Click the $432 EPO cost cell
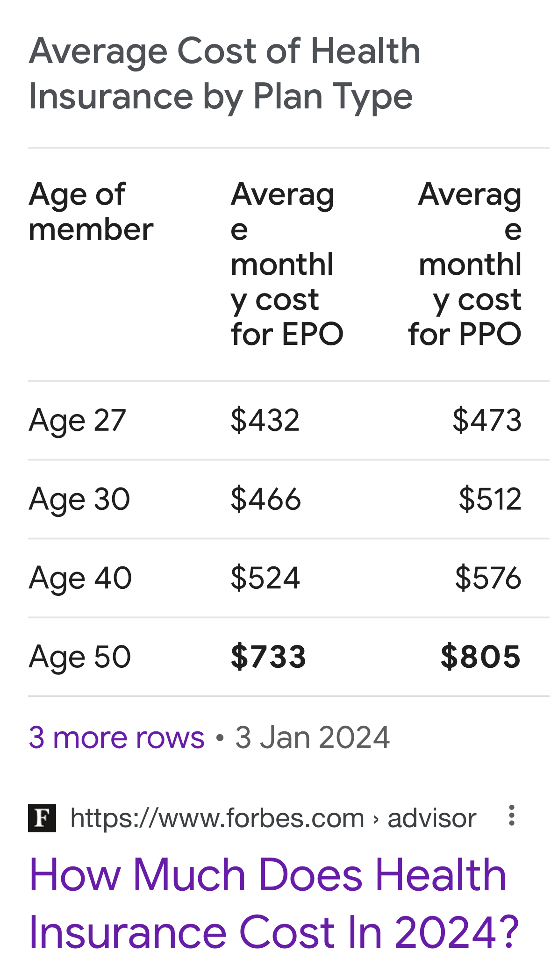551x980 pixels. point(265,420)
